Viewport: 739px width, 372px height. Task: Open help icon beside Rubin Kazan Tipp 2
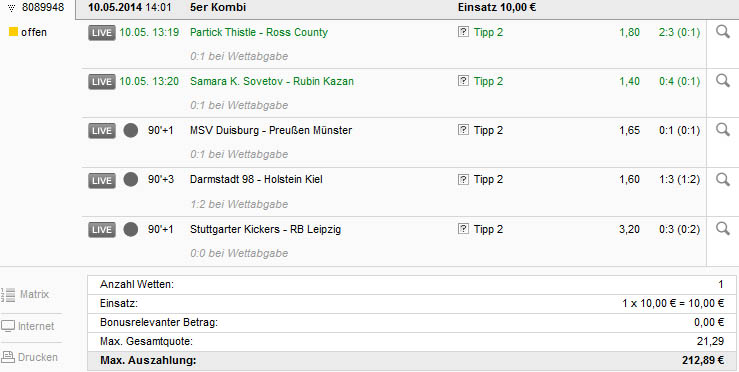click(x=463, y=81)
